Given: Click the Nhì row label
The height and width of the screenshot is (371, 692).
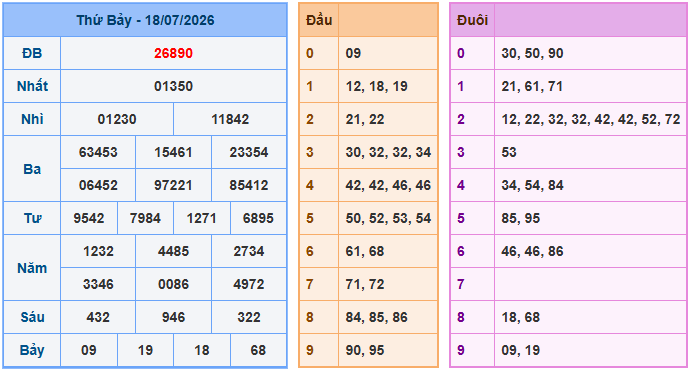Looking at the screenshot, I should (32, 119).
